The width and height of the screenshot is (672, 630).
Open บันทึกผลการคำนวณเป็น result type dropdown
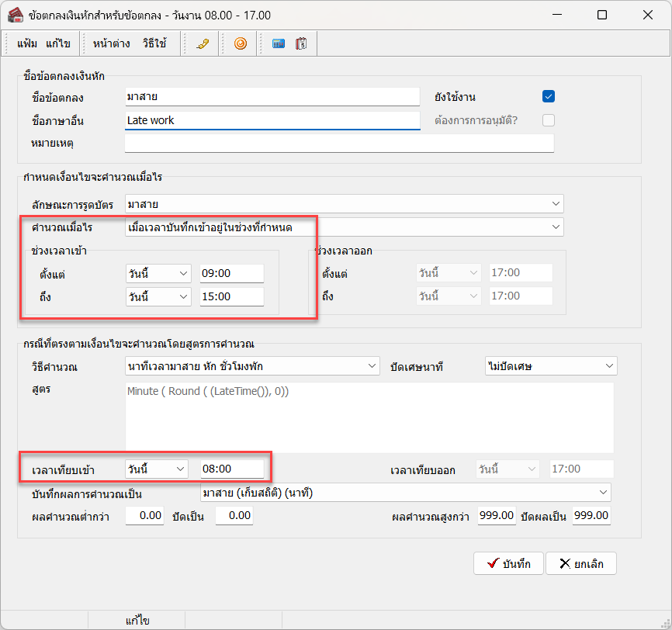603,493
